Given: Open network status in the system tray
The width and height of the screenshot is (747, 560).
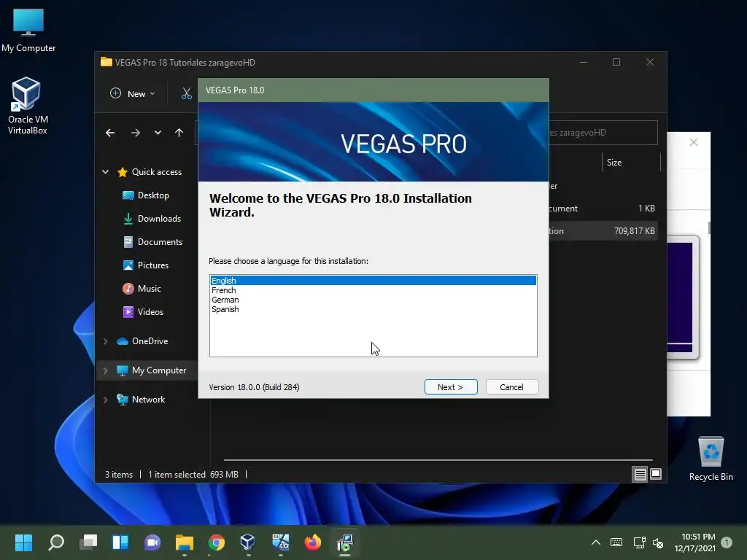Looking at the screenshot, I should [x=639, y=542].
